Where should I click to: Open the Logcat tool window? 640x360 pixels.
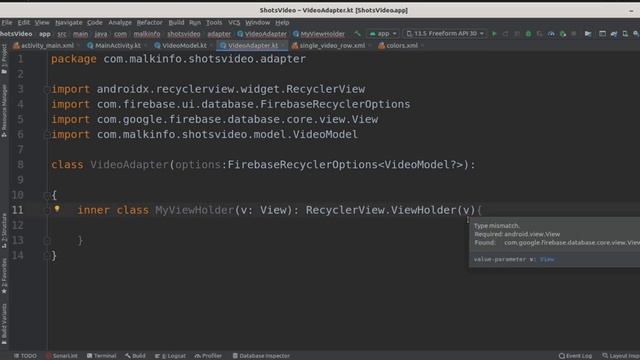tap(170, 356)
